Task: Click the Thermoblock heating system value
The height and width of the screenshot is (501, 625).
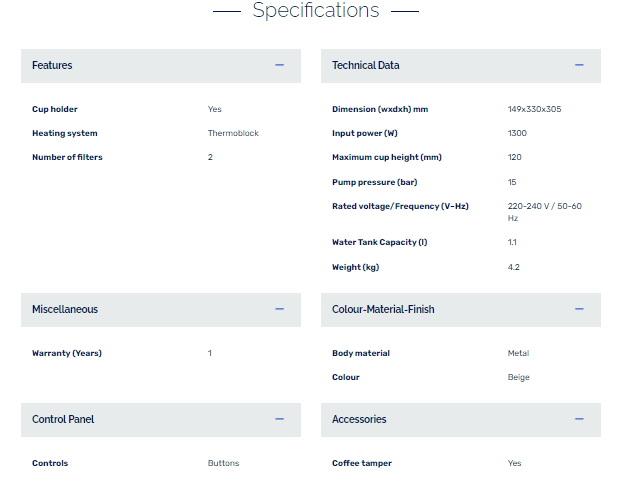Action: click(233, 133)
